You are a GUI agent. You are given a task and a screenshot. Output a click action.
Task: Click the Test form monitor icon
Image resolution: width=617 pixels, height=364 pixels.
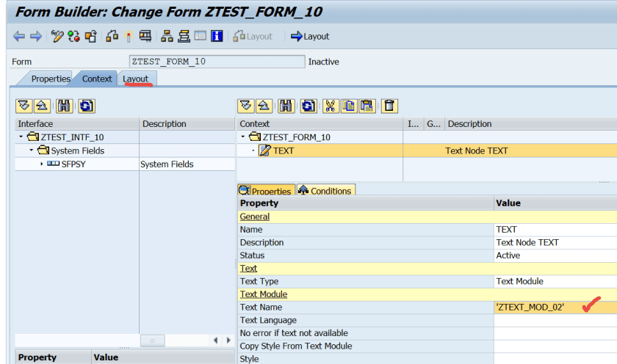pyautogui.click(x=145, y=37)
